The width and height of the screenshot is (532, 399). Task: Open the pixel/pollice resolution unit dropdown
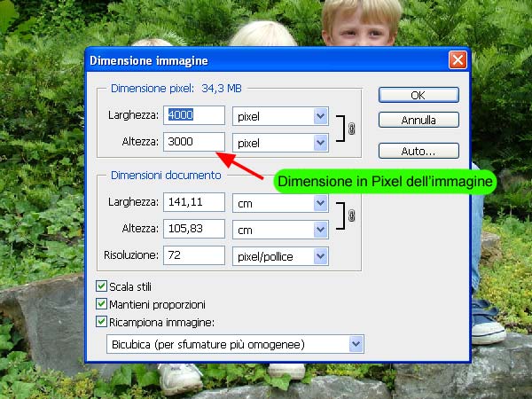[280, 256]
